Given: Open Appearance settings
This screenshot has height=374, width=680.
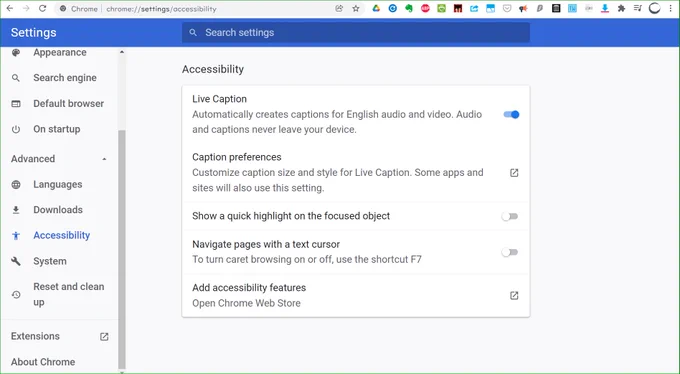Looking at the screenshot, I should coord(60,52).
